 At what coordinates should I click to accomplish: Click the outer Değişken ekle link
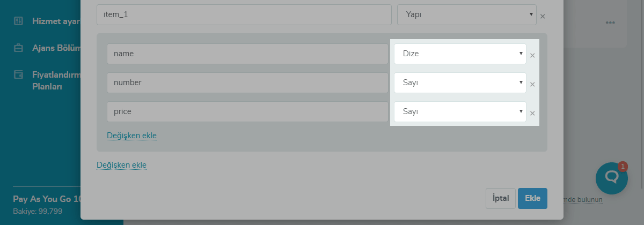(x=121, y=165)
